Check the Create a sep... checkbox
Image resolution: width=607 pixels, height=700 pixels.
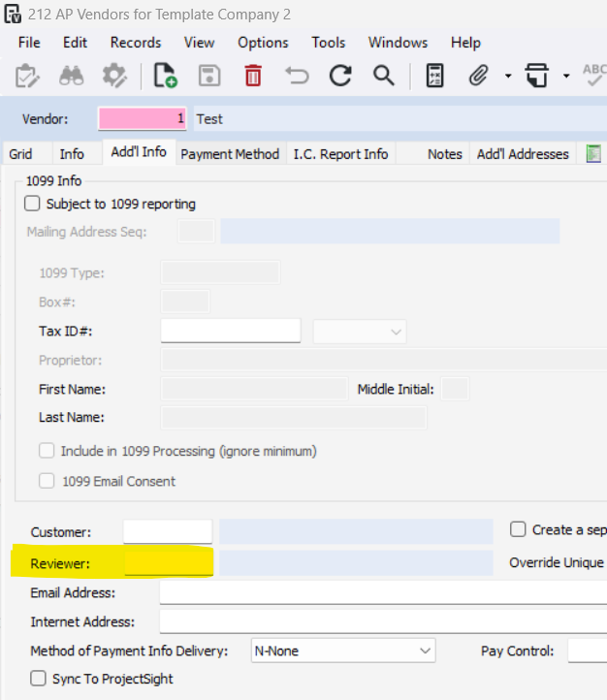[518, 529]
